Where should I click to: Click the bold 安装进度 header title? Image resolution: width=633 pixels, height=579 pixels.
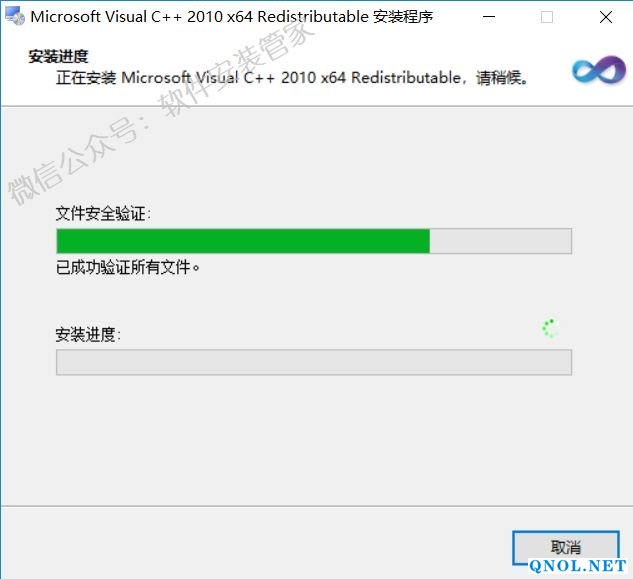point(58,57)
